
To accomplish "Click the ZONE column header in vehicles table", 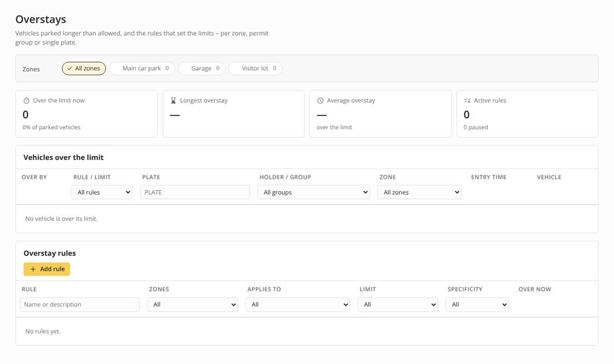I will coord(388,177).
